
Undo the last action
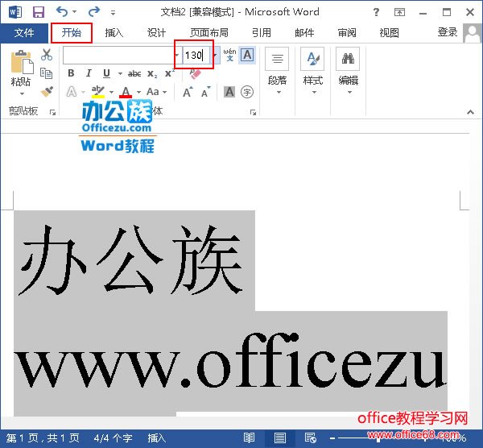62,12
